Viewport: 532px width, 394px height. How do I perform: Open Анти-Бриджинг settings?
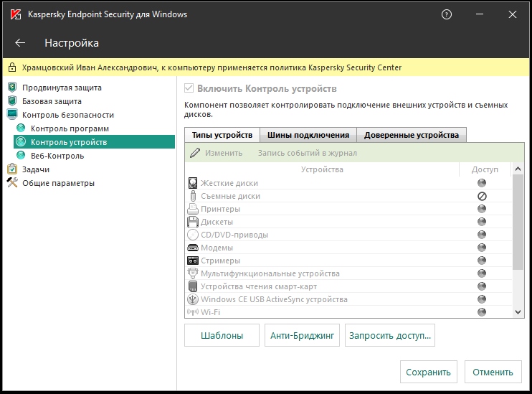(x=302, y=335)
